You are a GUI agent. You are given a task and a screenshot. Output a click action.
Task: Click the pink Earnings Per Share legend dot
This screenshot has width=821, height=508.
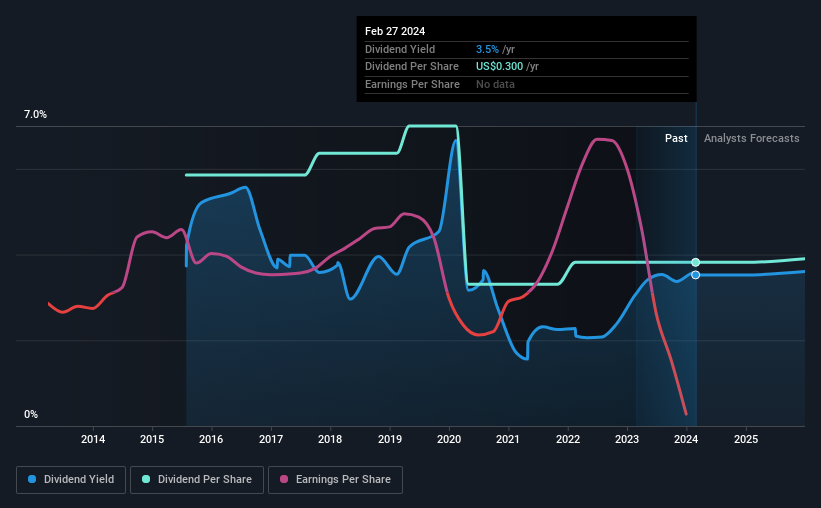(x=284, y=479)
